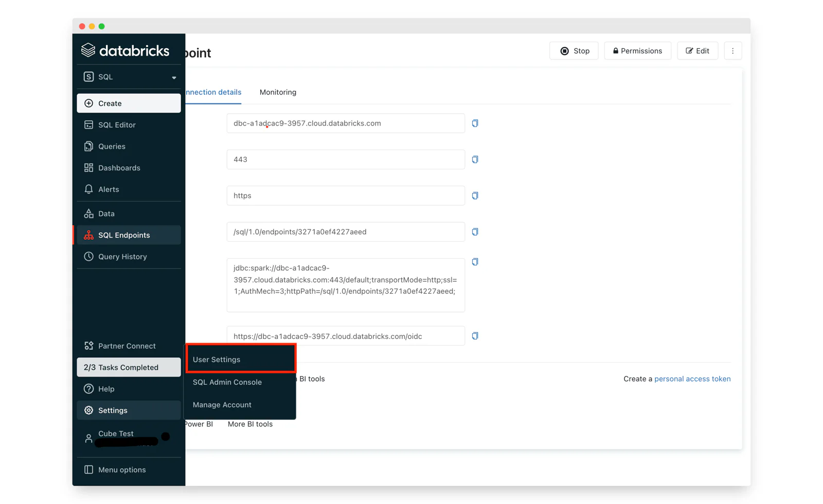The image size is (823, 504).
Task: Close window with red button
Action: click(x=82, y=26)
